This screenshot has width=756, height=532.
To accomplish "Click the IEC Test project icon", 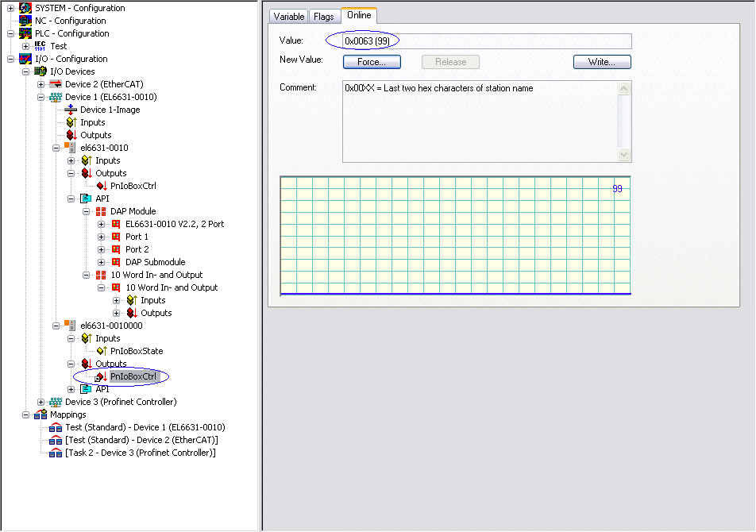I will [x=40, y=46].
